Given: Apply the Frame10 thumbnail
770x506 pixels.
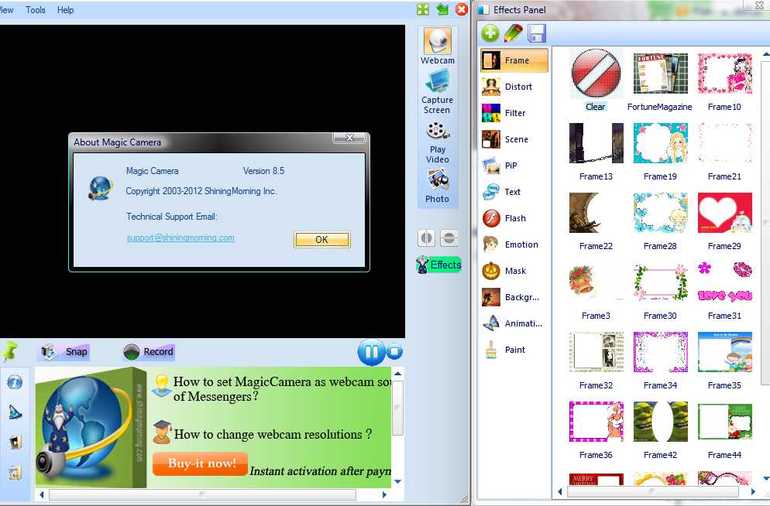Looking at the screenshot, I should [x=724, y=74].
